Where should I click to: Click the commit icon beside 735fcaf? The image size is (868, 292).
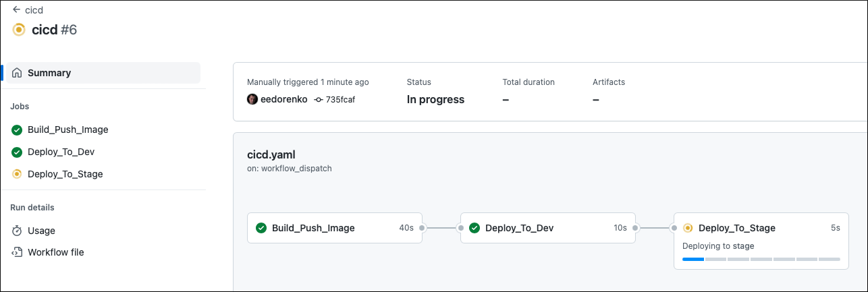(319, 99)
